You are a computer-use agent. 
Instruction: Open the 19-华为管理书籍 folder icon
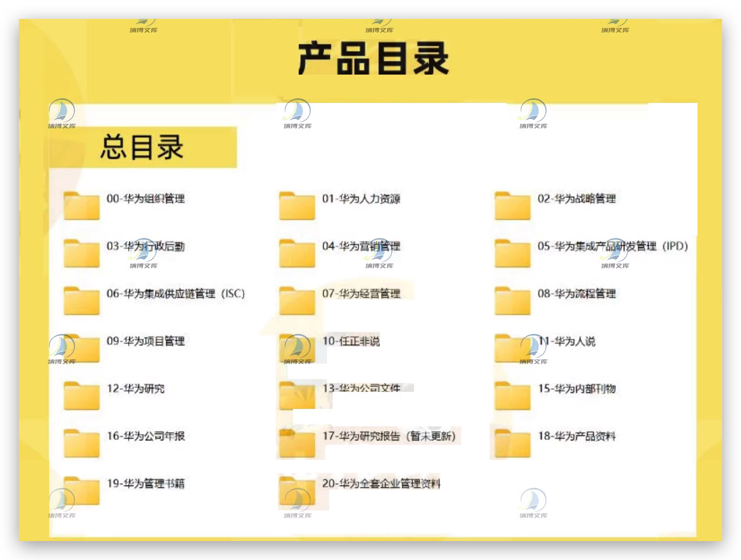[81, 491]
